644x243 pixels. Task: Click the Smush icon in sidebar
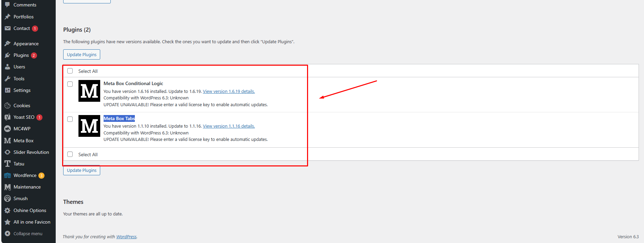(7, 198)
